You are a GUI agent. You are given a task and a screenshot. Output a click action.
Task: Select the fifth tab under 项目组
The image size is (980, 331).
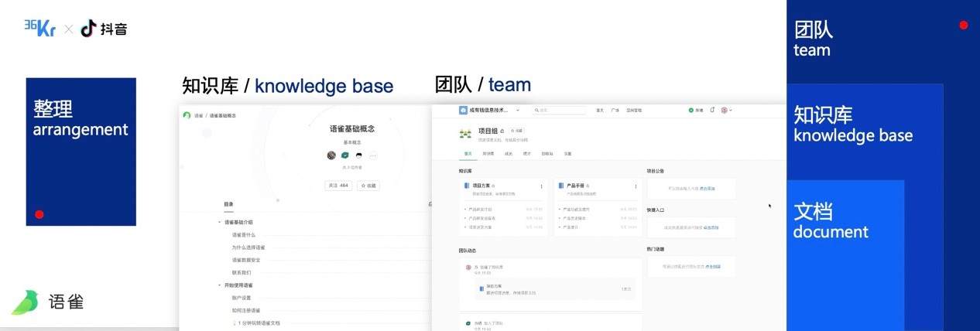point(547,154)
